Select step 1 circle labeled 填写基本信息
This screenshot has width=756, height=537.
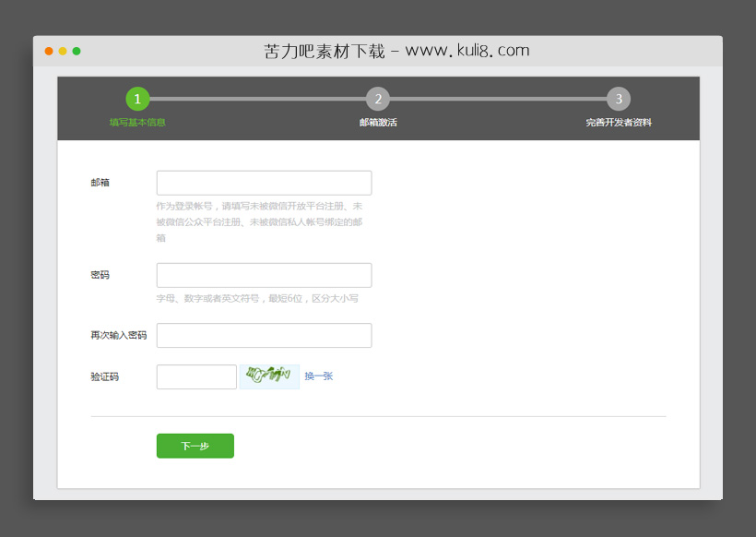(x=136, y=98)
